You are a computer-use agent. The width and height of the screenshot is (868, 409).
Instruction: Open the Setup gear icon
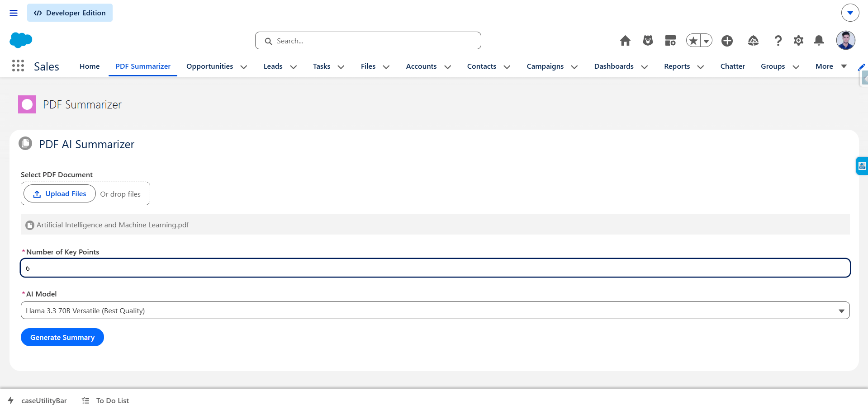[798, 41]
